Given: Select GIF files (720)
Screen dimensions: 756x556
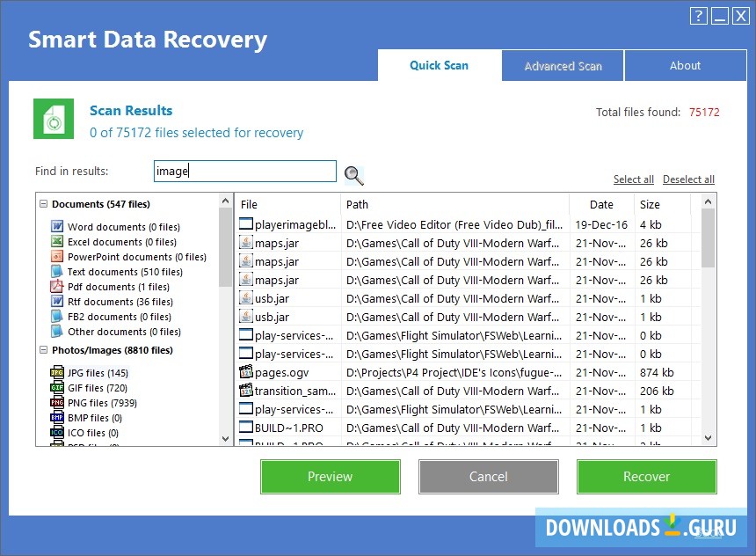Looking at the screenshot, I should click(98, 388).
